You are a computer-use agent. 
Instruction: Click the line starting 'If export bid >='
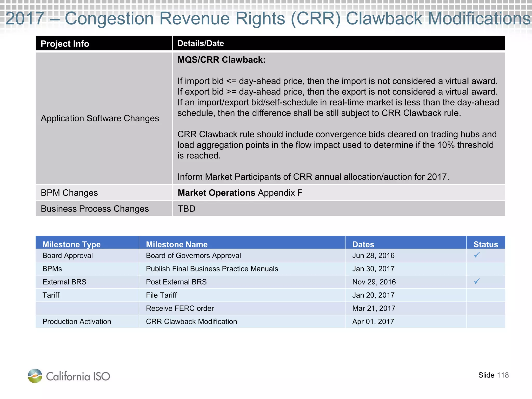pyautogui.click(x=337, y=92)
